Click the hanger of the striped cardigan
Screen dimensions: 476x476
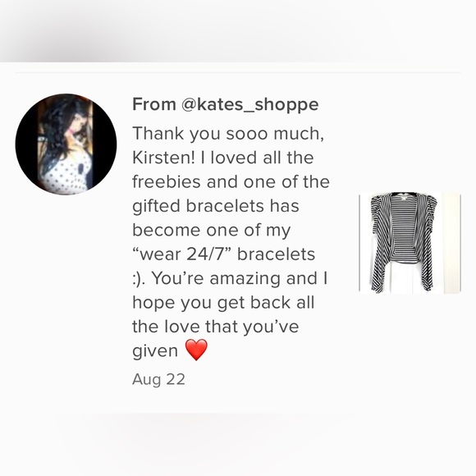[404, 194]
